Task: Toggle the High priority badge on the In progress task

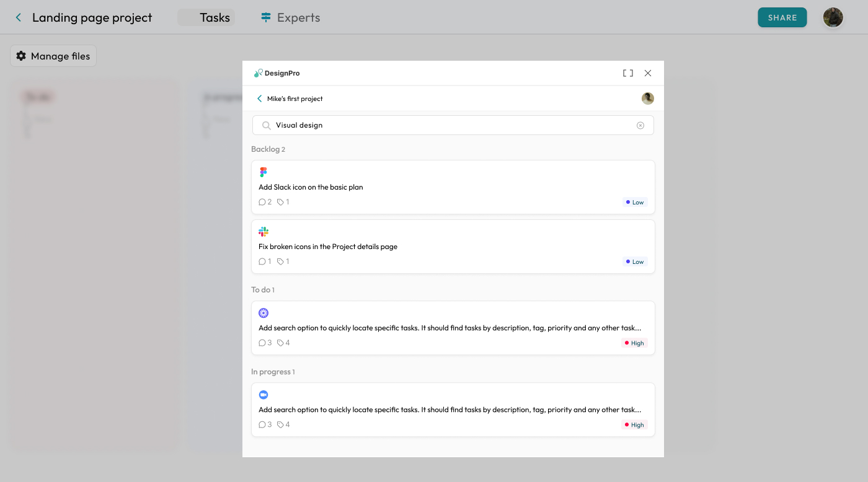Action: (x=634, y=424)
